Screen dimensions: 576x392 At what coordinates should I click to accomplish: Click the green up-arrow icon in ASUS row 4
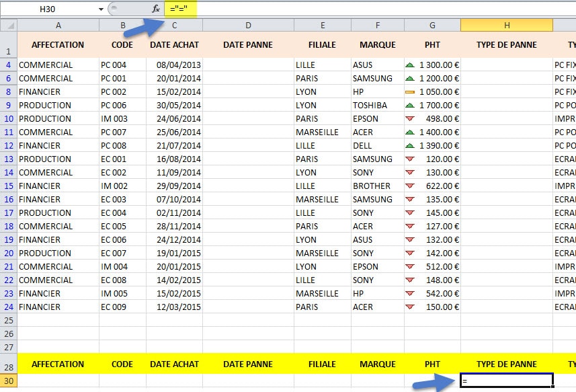(410, 65)
